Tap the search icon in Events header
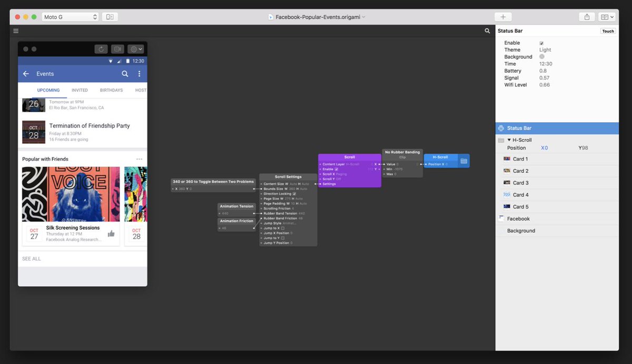632x364 pixels. point(125,74)
